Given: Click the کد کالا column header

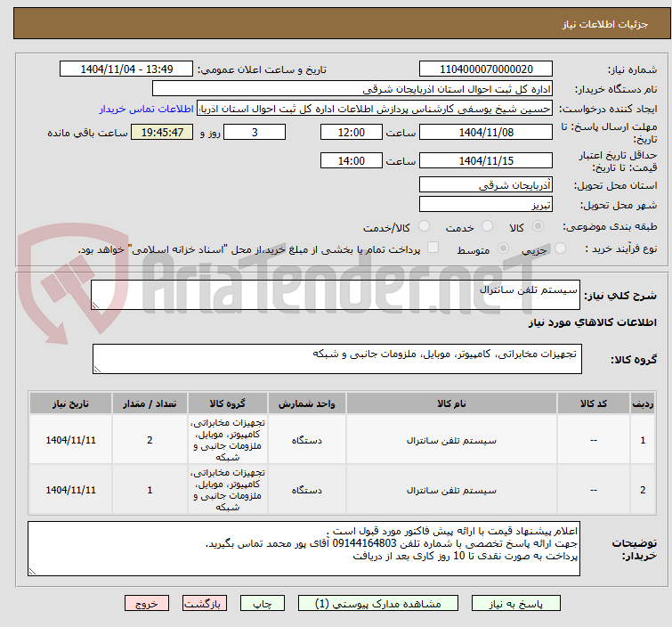Looking at the screenshot, I should click(594, 403).
